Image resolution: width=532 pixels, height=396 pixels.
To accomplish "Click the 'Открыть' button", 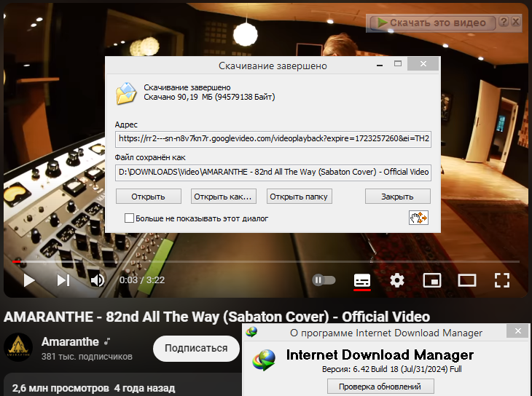I will [x=148, y=197].
